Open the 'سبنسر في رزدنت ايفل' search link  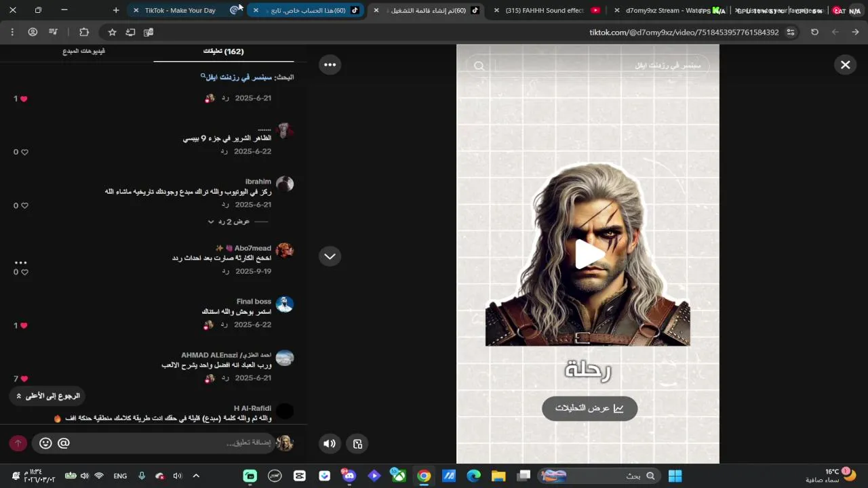(237, 77)
